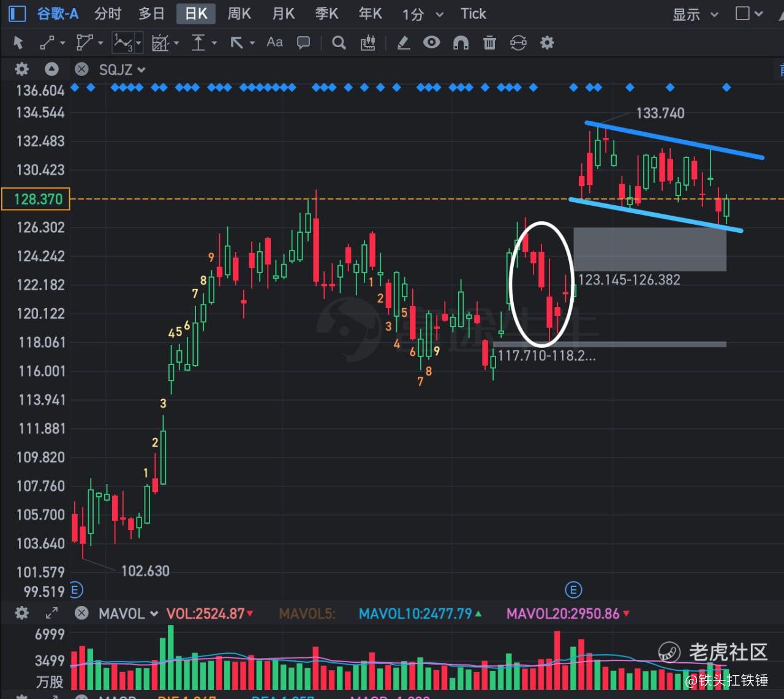Choose the price range measure tool
The width and height of the screenshot is (784, 699).
pos(198,42)
